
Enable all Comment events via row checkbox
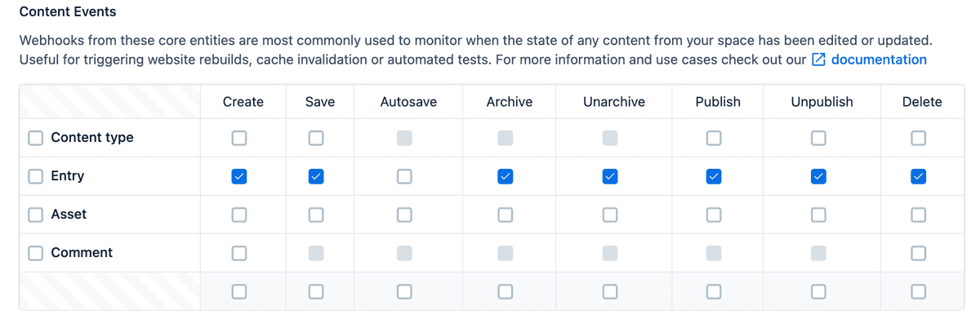tap(36, 253)
